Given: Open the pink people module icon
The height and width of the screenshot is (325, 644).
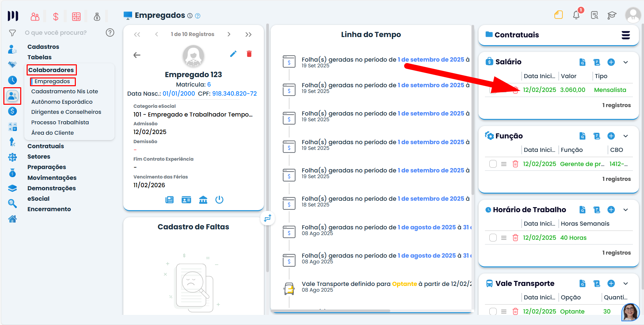Looking at the screenshot, I should [35, 17].
